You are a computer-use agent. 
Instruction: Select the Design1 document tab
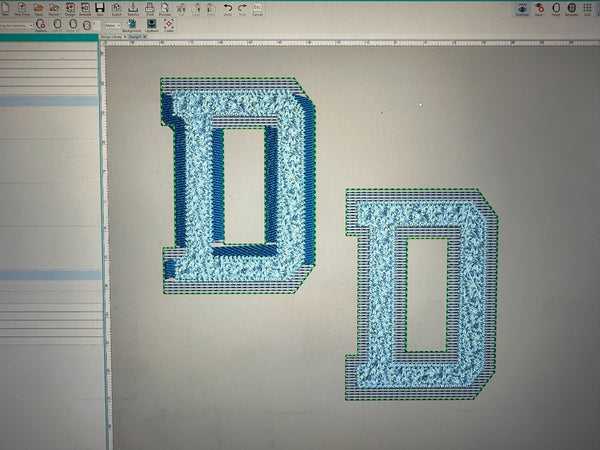tap(137, 37)
